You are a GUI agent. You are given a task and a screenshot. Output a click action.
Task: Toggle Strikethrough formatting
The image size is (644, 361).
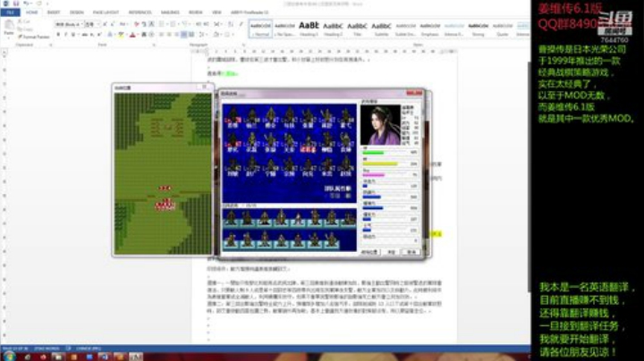(85, 35)
